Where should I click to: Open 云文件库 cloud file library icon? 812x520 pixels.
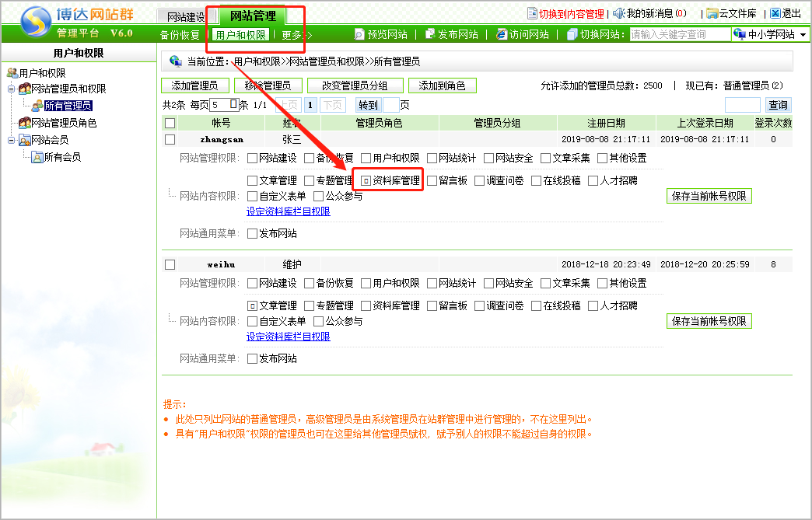click(x=712, y=14)
